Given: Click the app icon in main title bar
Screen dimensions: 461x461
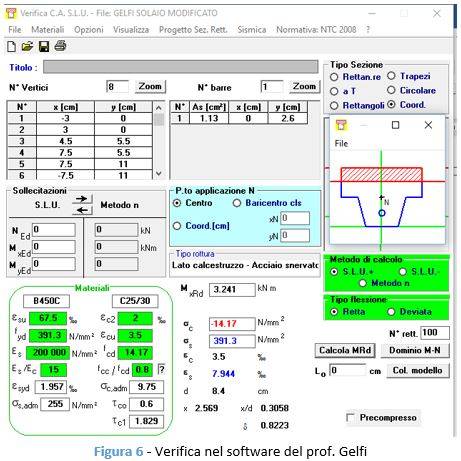Looking at the screenshot, I should pos(11,13).
